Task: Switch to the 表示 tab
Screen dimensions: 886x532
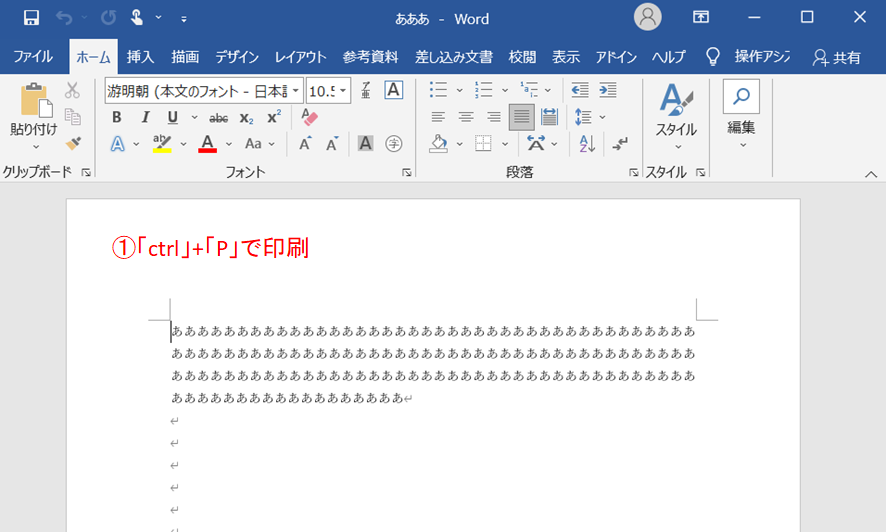Action: point(566,57)
